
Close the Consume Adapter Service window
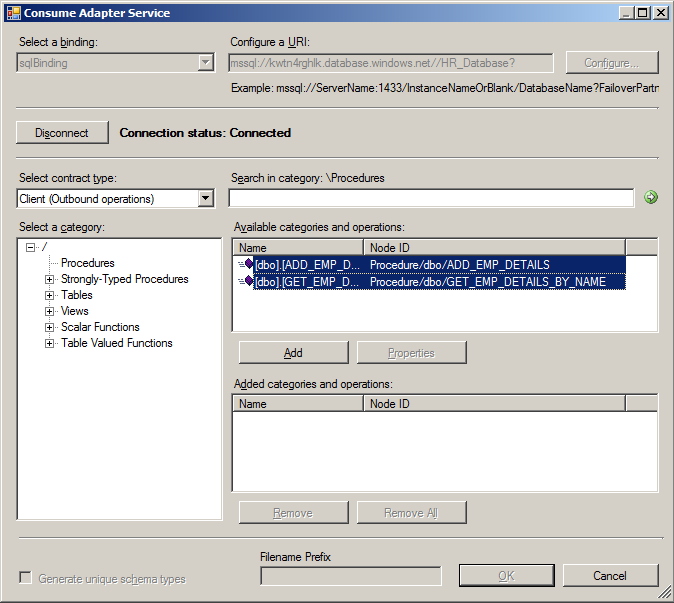click(661, 13)
